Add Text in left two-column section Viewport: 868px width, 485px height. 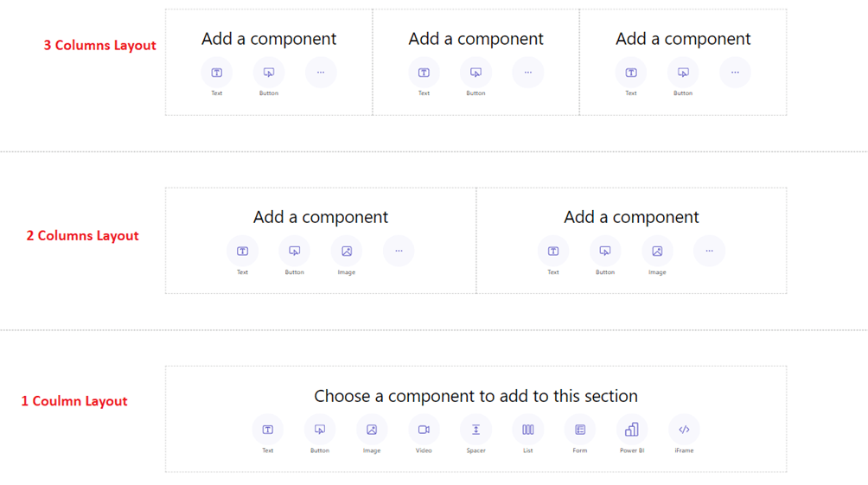[243, 252]
